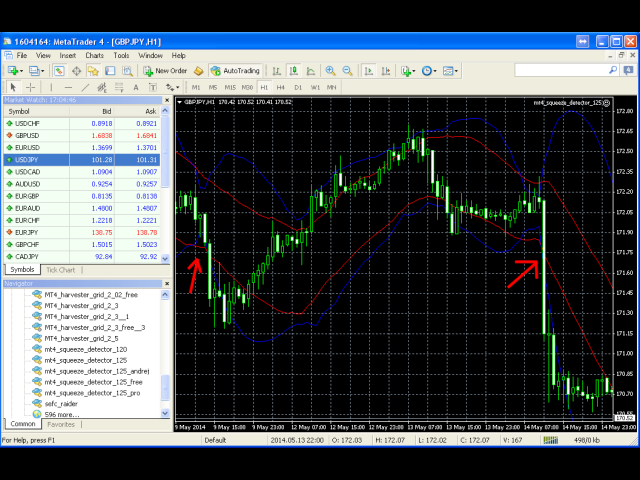Click the search magnifier icon
The image size is (640, 480).
coord(630,71)
